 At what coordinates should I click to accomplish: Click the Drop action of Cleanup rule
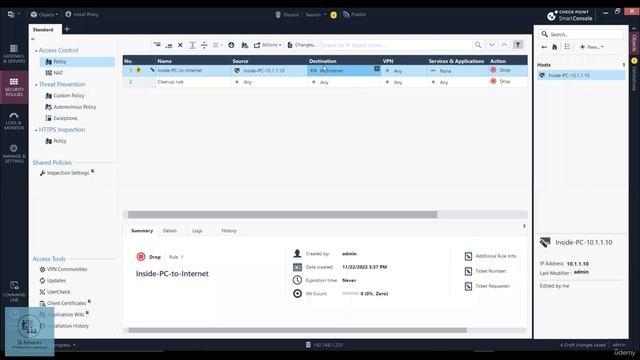point(500,81)
